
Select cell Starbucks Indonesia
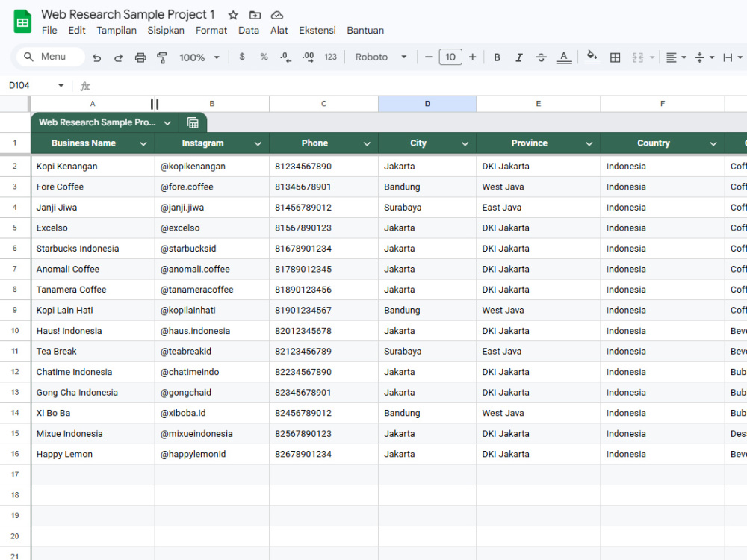93,248
